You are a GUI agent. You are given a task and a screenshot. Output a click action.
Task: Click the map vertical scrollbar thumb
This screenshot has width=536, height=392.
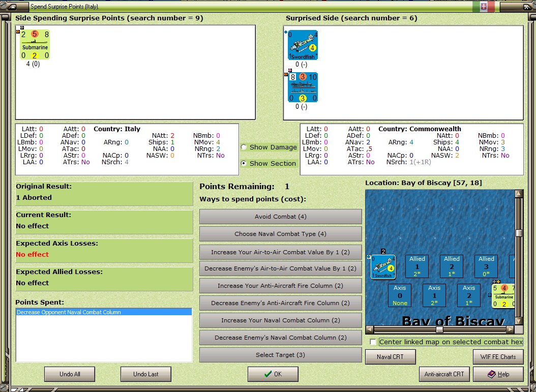(519, 233)
